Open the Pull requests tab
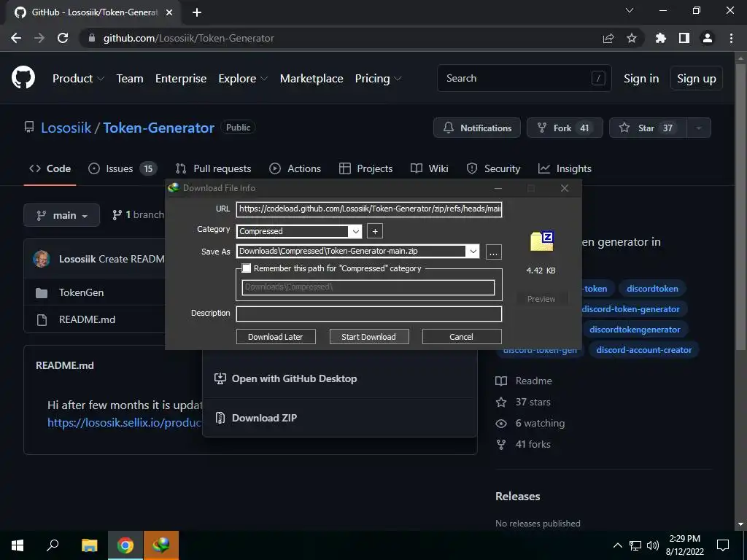 [x=213, y=168]
